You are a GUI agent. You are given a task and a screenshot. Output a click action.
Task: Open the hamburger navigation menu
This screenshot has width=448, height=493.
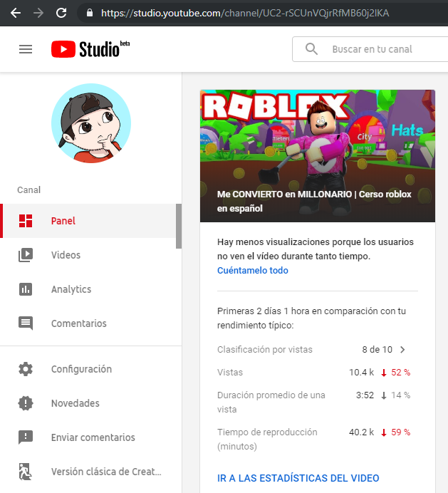26,49
